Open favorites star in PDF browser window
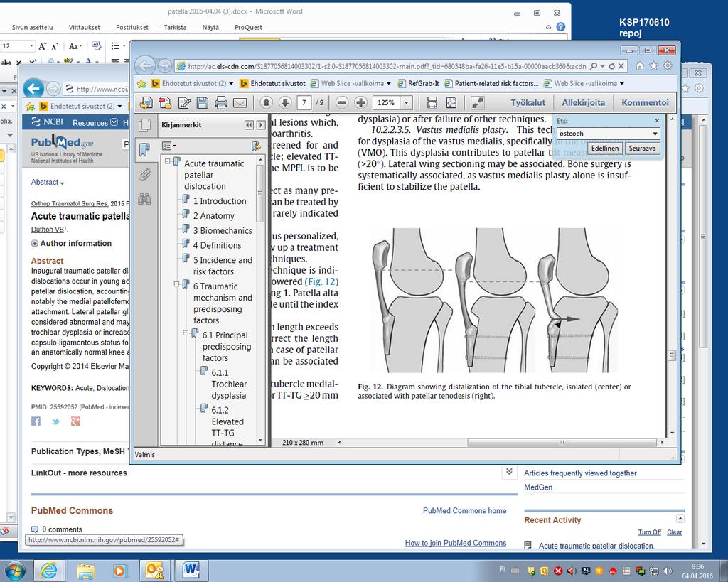 654,66
